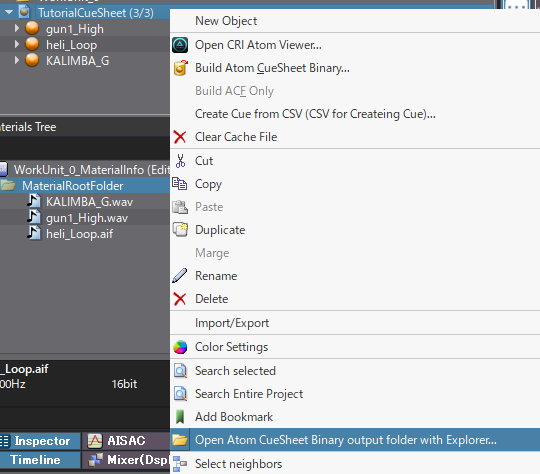
Task: Select the heli_Loop cue row
Action: click(85, 44)
